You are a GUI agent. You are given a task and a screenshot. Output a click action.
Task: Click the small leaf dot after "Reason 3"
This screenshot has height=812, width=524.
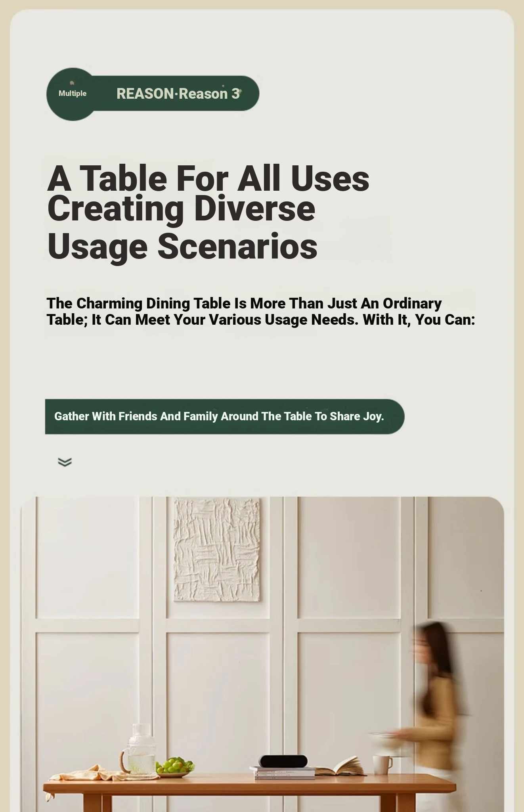point(240,92)
